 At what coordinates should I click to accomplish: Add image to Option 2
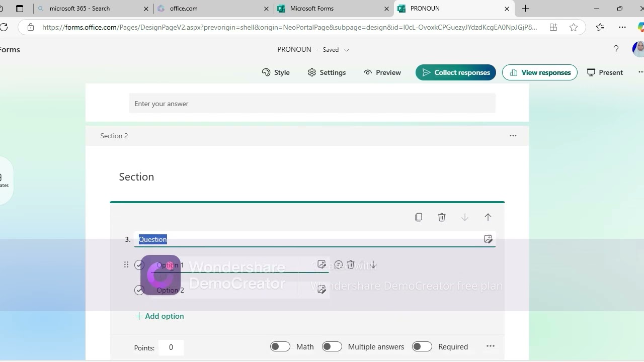(x=322, y=290)
